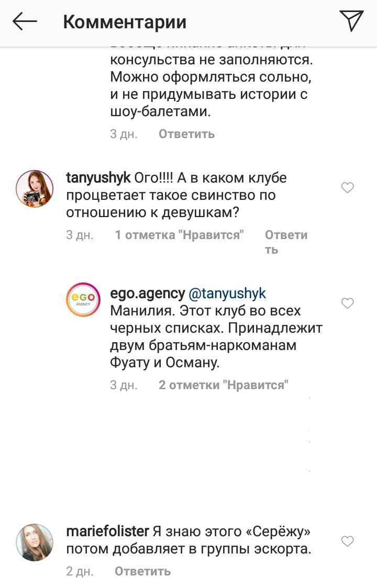
Task: View the 2 likes on ego.agency's reply
Action: [224, 386]
